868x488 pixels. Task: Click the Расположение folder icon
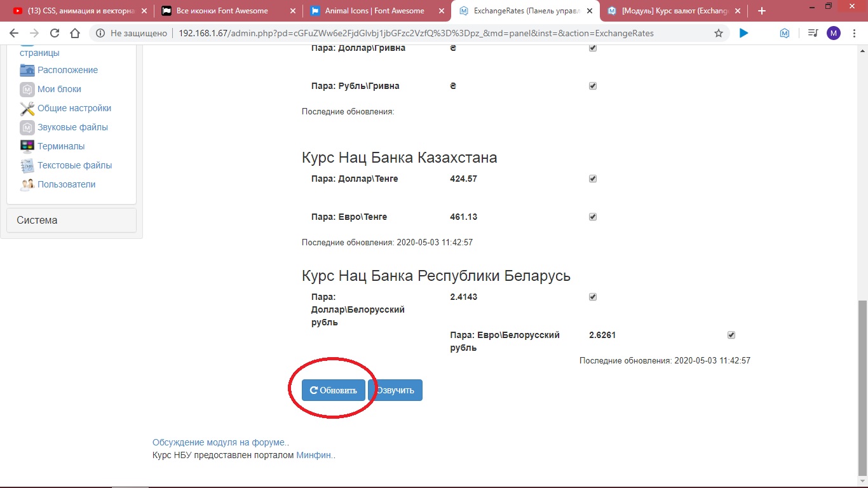click(27, 70)
